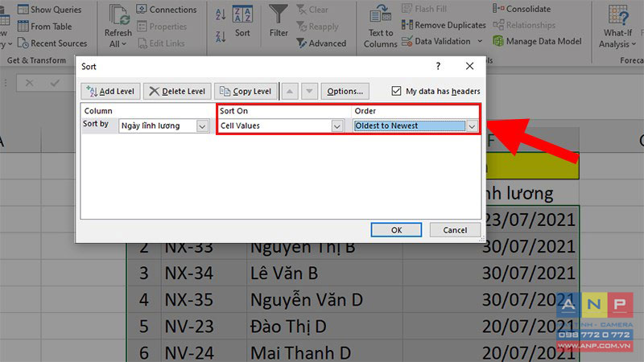
Task: Open Recent Sources
Action: pos(52,43)
